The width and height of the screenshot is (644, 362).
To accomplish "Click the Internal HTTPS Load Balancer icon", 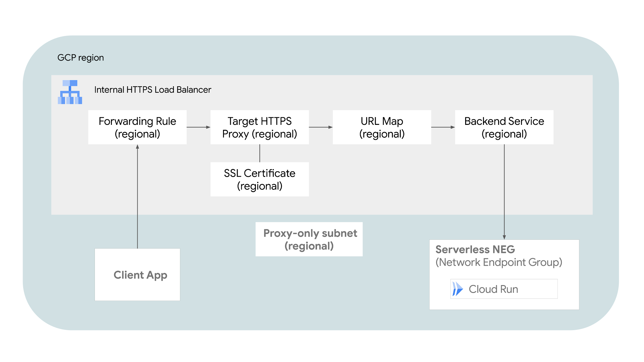I will [70, 92].
